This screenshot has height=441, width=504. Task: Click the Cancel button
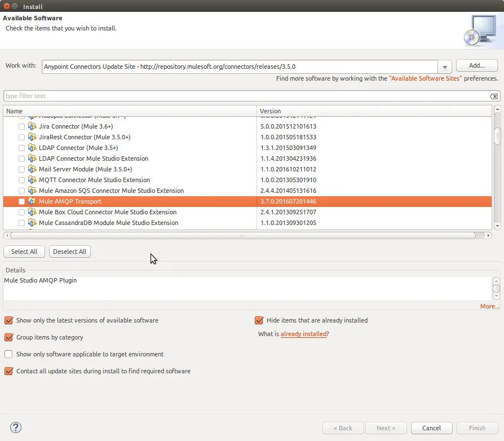pos(431,428)
